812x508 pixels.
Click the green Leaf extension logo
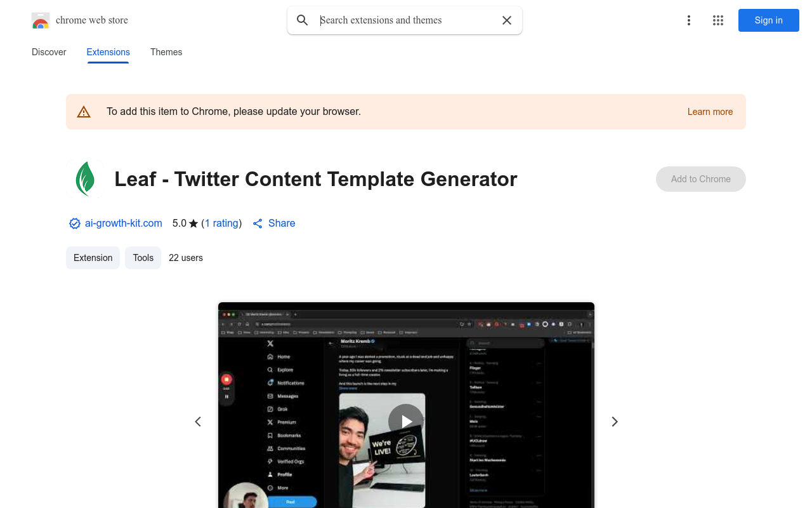click(86, 179)
